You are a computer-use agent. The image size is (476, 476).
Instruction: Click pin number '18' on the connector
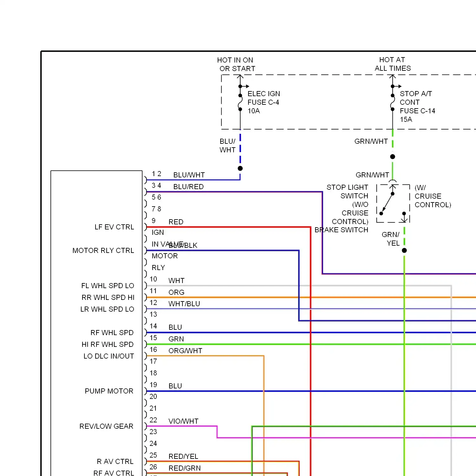pyautogui.click(x=153, y=373)
